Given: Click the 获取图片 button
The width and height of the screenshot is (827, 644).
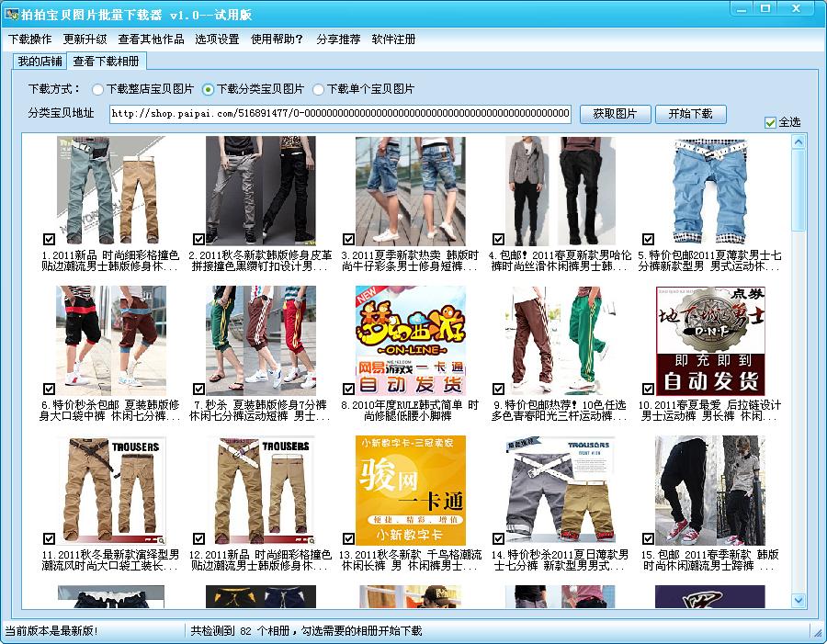Looking at the screenshot, I should [x=615, y=114].
